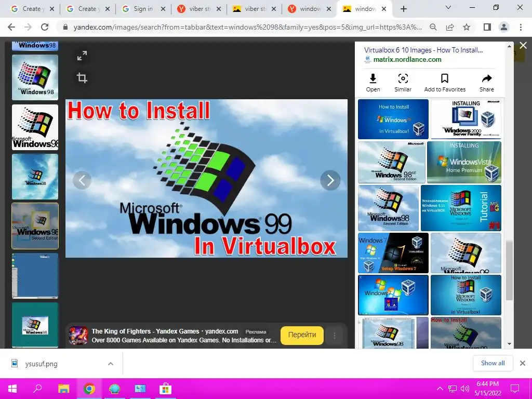Screen dimensions: 532x399
Task: Select the Windows 98 Second Edition left thumbnail
Action: [35, 226]
